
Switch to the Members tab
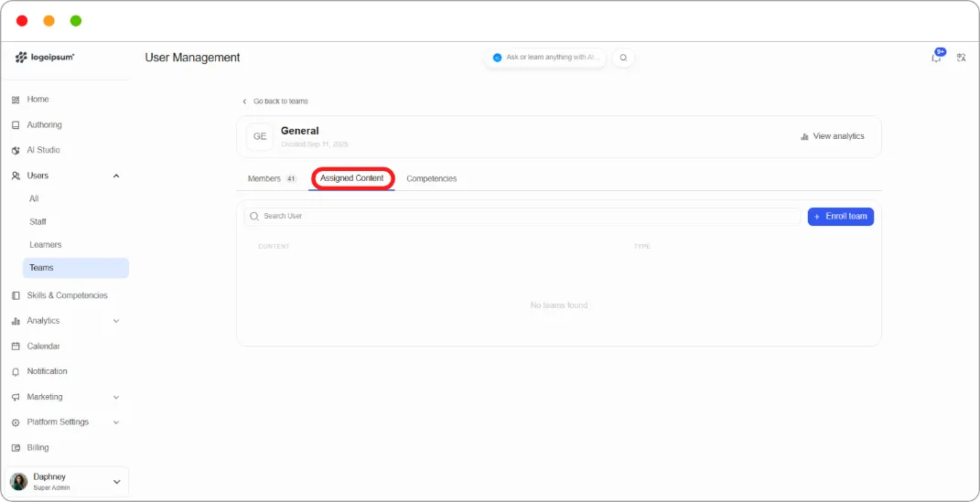[272, 178]
